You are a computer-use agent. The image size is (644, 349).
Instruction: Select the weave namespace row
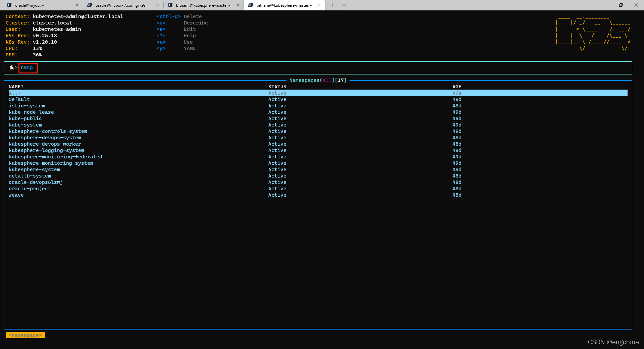click(x=318, y=195)
